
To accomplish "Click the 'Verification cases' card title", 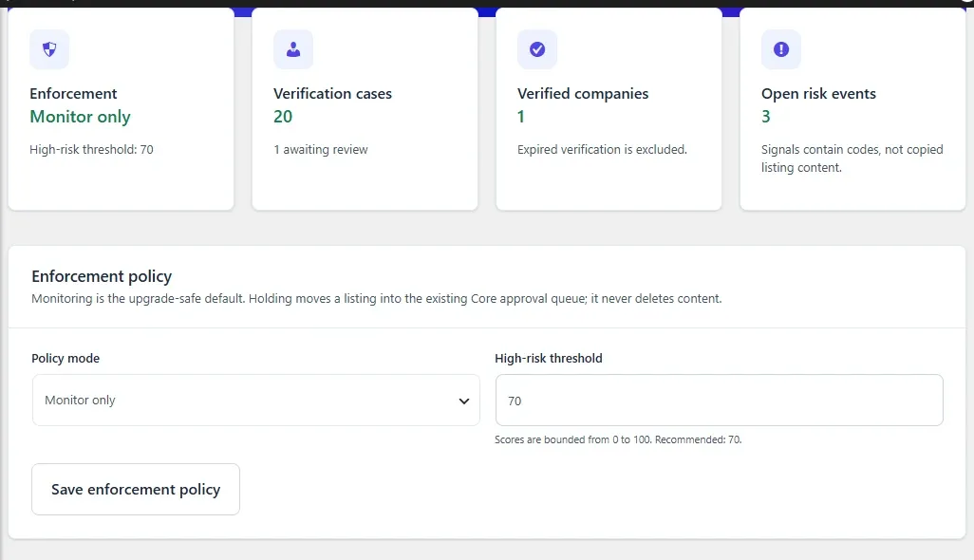I will tap(332, 94).
